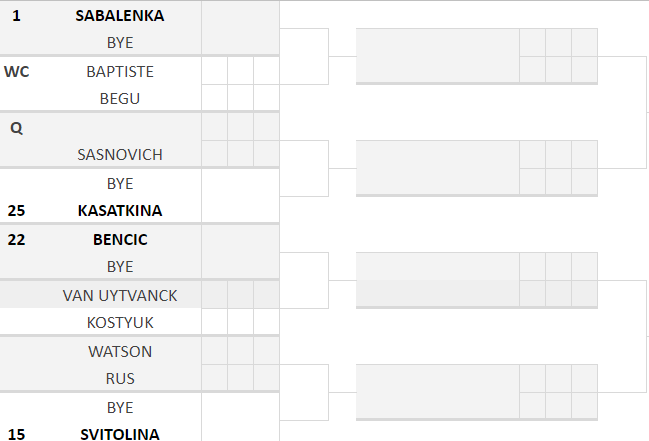Screen dimensions: 649x441
Task: Click VAN UYTVANCK in bracket
Action: click(x=120, y=296)
